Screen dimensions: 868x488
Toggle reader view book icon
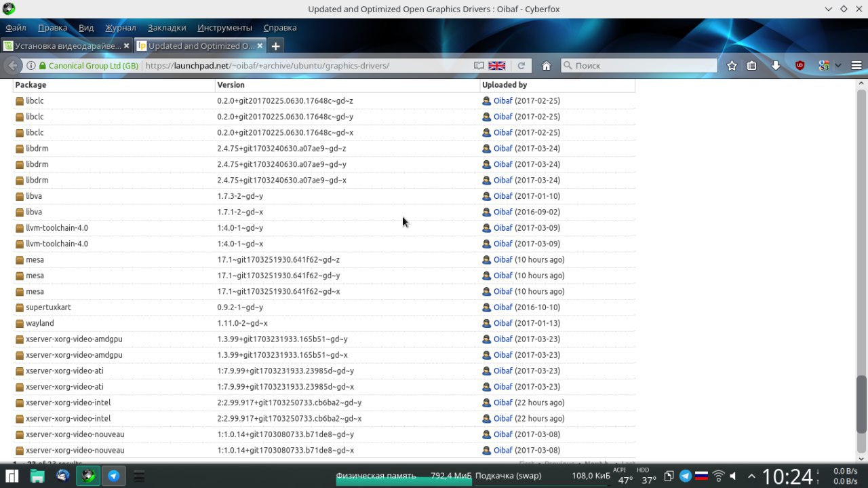(479, 66)
